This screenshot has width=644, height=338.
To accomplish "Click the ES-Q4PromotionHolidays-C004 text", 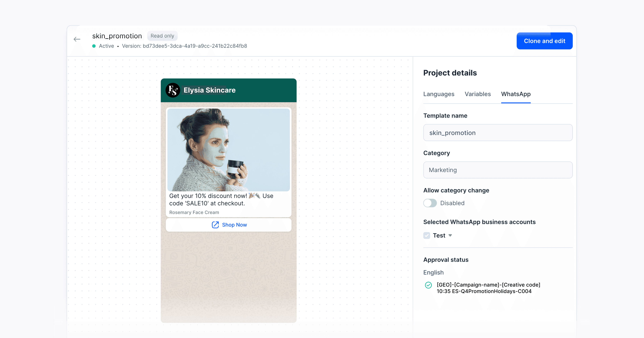I will pyautogui.click(x=492, y=291).
